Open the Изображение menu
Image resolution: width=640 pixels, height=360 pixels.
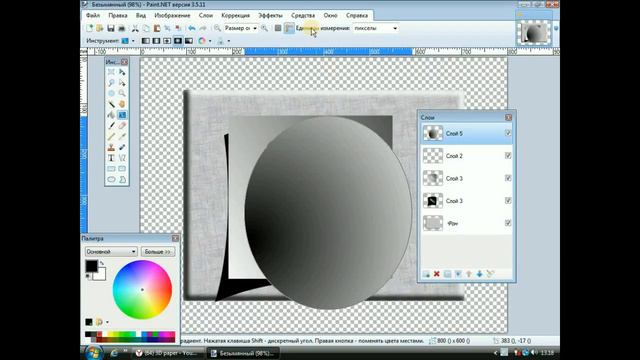(x=172, y=15)
